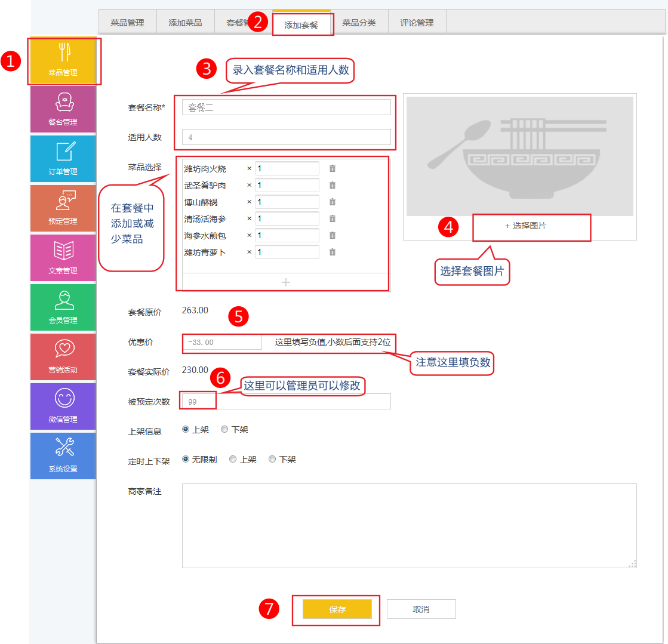Switch to 菜品分类 tab

359,23
